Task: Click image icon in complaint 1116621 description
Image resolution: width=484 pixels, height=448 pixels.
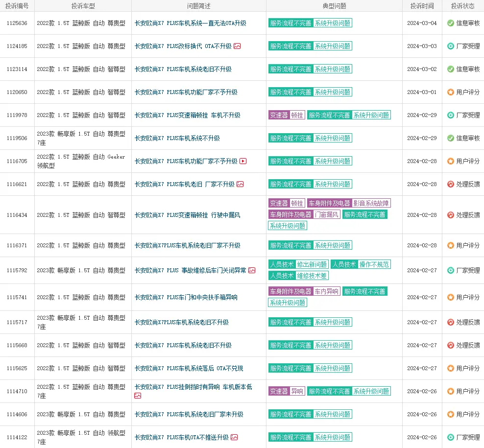Action: tap(240, 185)
